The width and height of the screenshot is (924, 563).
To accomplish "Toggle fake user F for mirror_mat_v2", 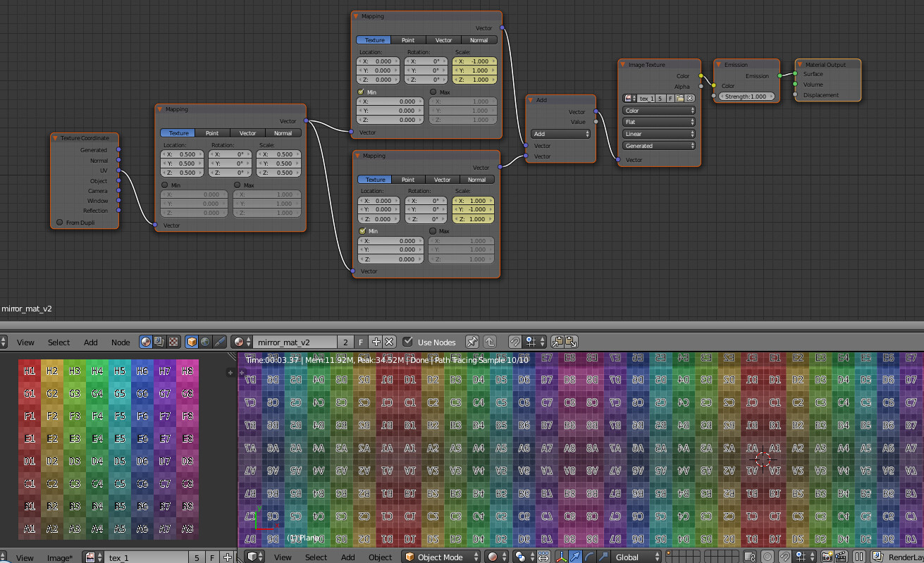I will pos(362,342).
